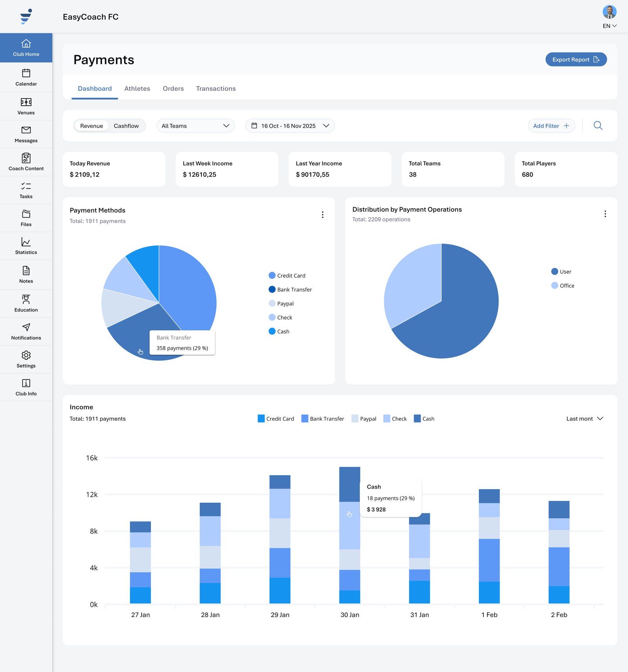Toggle User series in distribution legend
This screenshot has width=628, height=672.
pos(561,272)
